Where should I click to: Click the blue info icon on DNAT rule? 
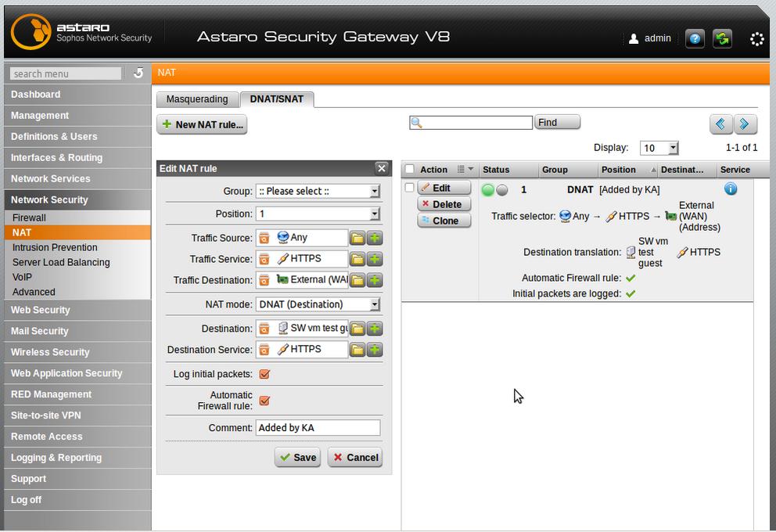731,189
